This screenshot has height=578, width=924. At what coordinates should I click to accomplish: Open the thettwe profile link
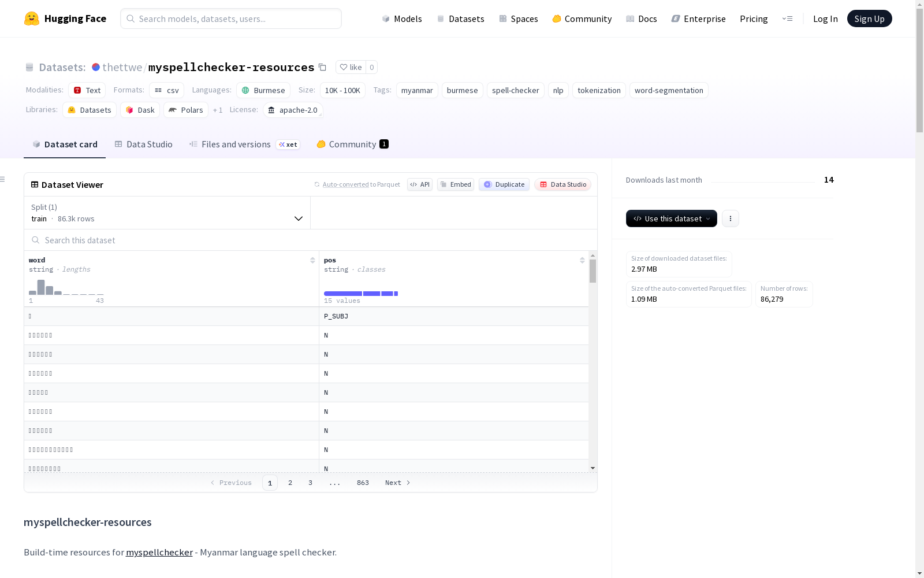[x=122, y=67]
